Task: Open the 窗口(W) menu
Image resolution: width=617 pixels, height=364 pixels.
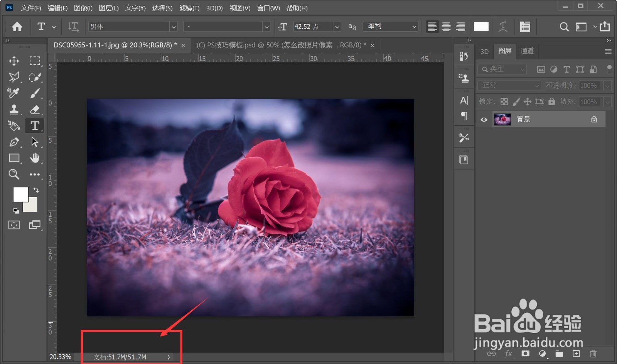Action: click(268, 8)
